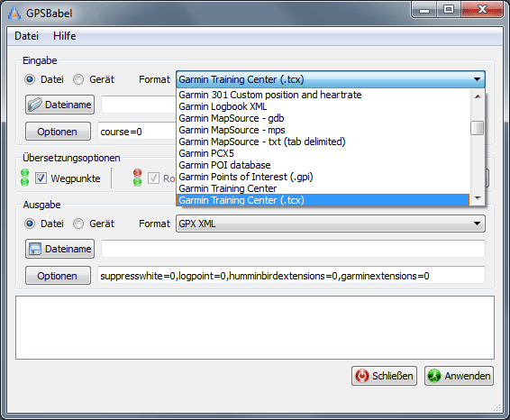This screenshot has width=510, height=420.
Task: Click the folder icon on input Dateiname button
Action: 35,105
